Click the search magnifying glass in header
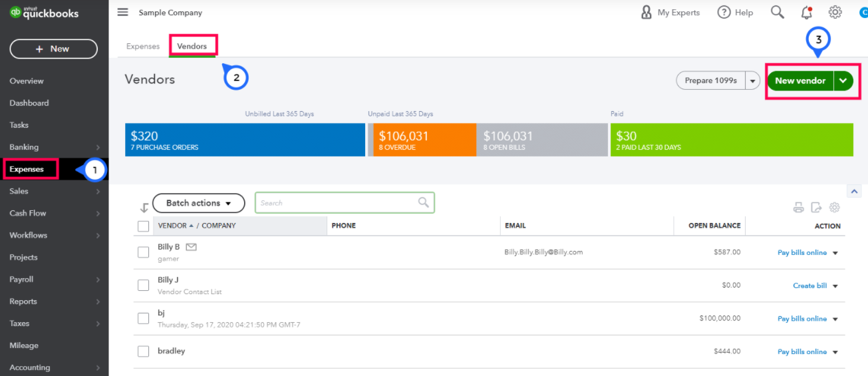 (777, 13)
